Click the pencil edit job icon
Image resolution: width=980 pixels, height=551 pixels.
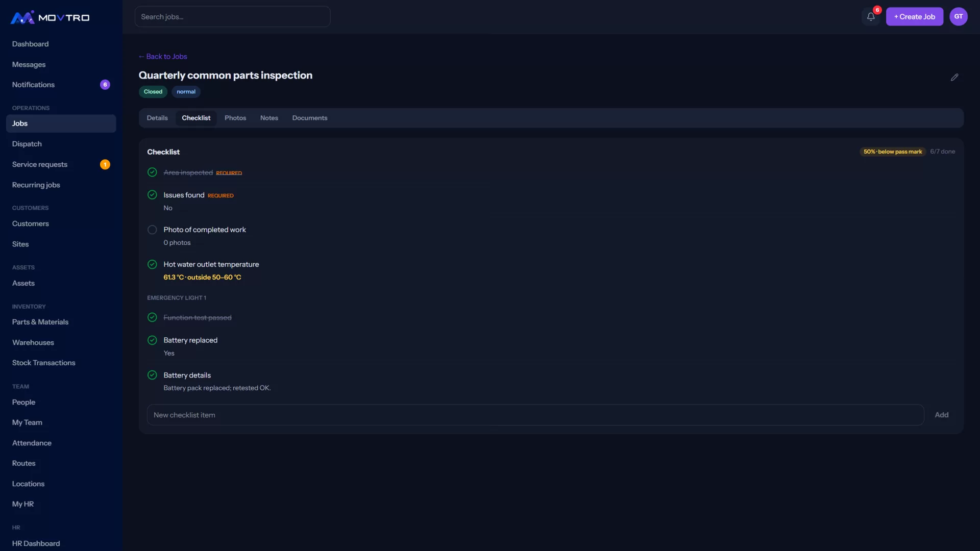[x=954, y=78]
